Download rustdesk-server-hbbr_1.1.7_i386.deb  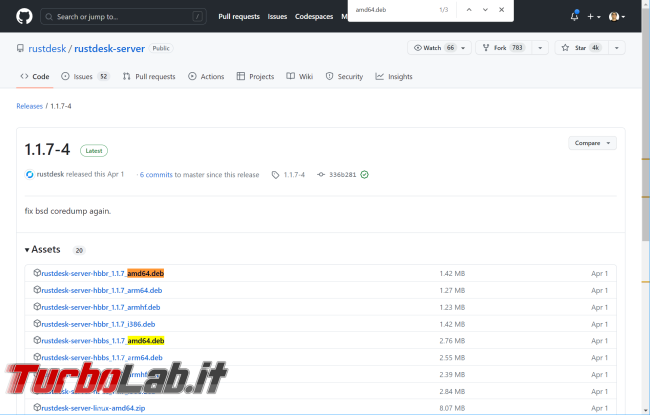point(98,324)
